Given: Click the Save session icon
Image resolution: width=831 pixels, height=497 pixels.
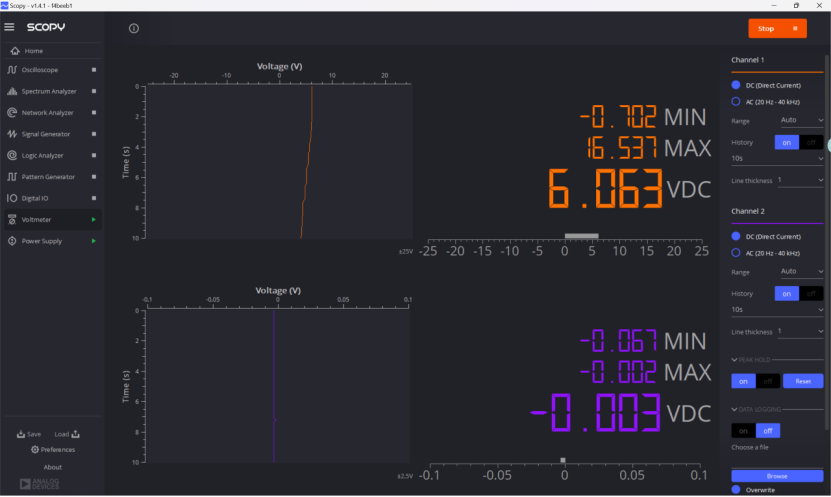Looking at the screenshot, I should [x=21, y=434].
